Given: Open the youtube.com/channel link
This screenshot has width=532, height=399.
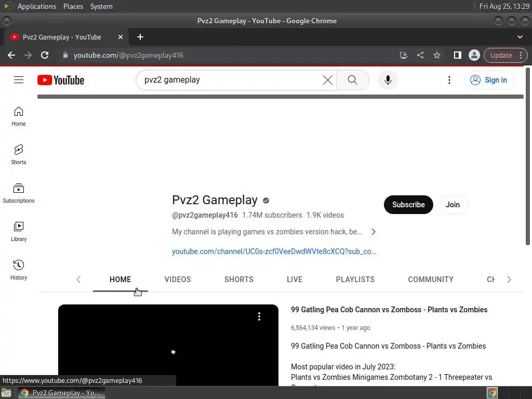Looking at the screenshot, I should pyautogui.click(x=274, y=252).
